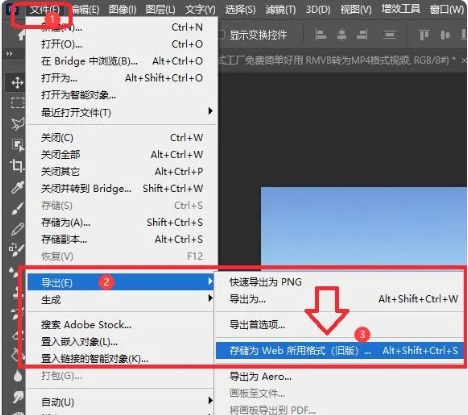
Task: Select the Polygonal Lasso tool
Action: click(17, 123)
